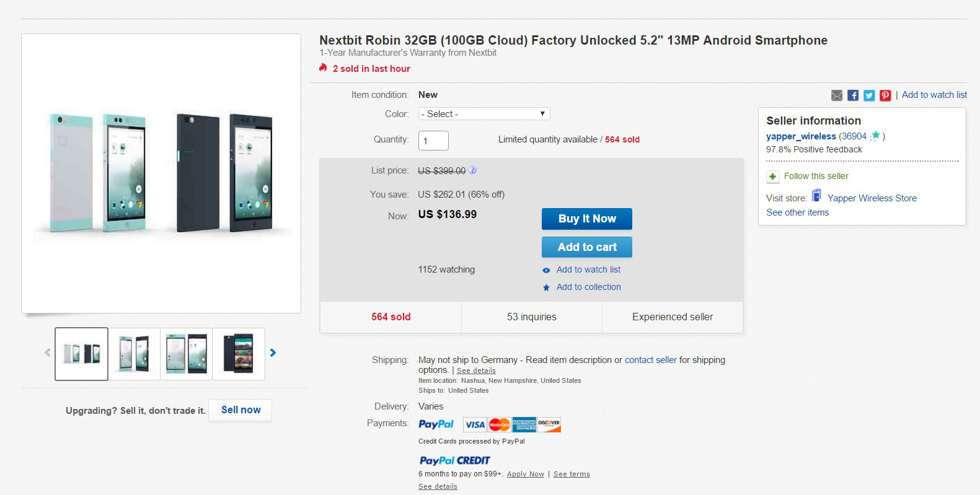This screenshot has height=495, width=980.
Task: Share this listing on Twitter
Action: 869,95
